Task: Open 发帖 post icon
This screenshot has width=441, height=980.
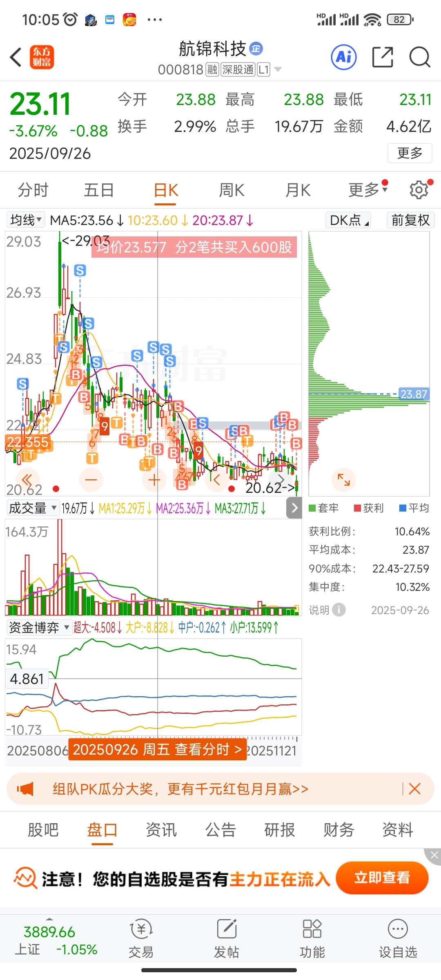Action: [x=227, y=938]
